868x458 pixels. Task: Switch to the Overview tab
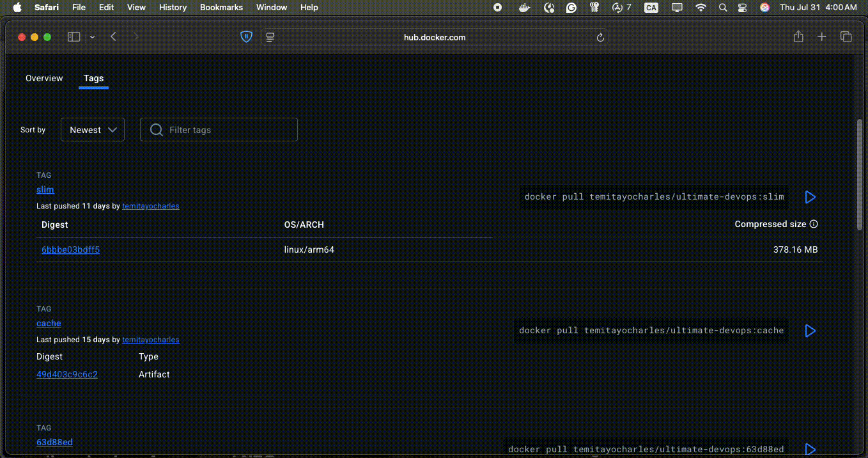click(44, 78)
